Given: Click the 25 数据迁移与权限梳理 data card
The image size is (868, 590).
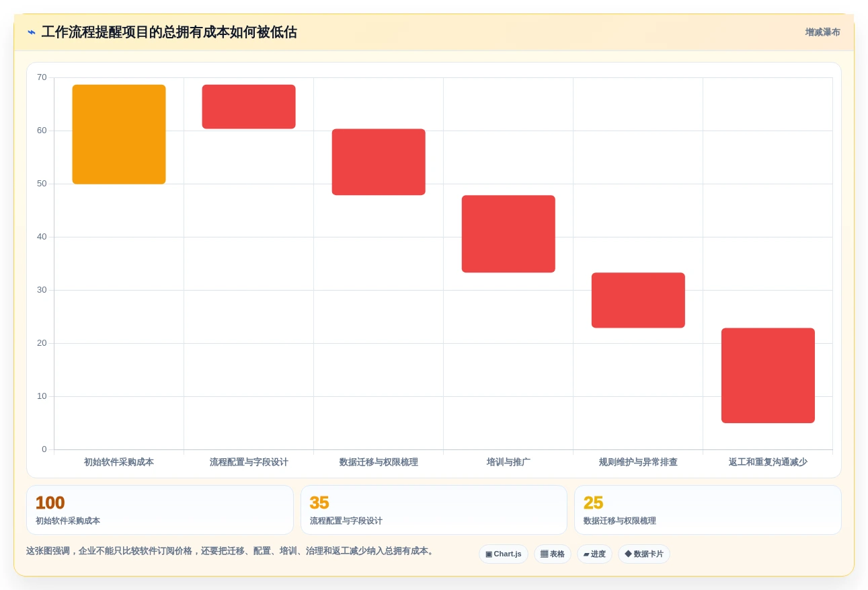Looking at the screenshot, I should [x=708, y=510].
